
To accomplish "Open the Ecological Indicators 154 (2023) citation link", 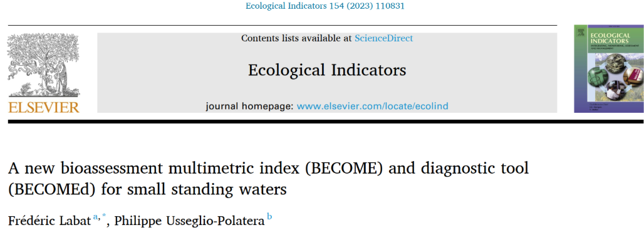I will 325,6.
